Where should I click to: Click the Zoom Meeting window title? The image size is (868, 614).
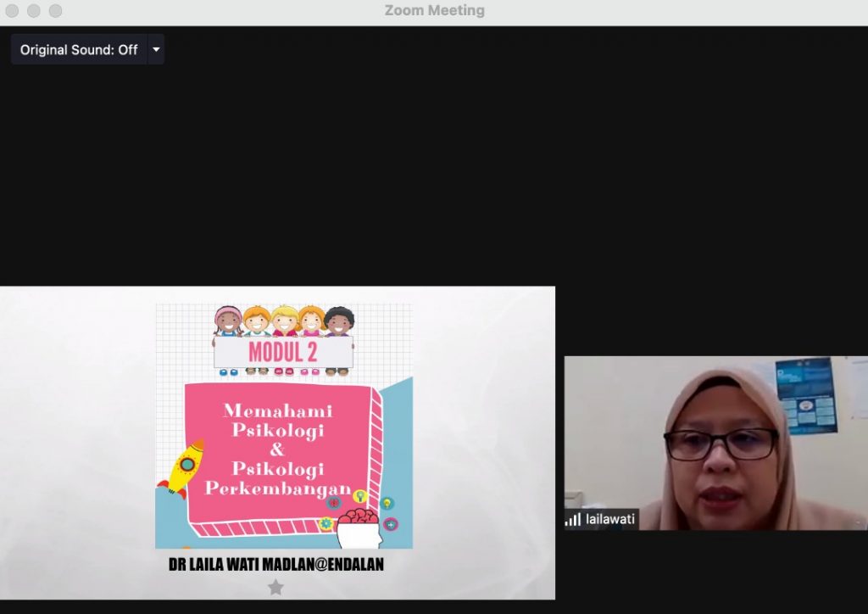click(434, 11)
